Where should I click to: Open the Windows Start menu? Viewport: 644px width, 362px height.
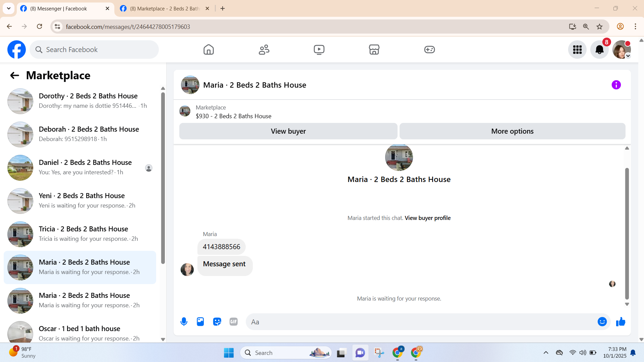pyautogui.click(x=229, y=353)
